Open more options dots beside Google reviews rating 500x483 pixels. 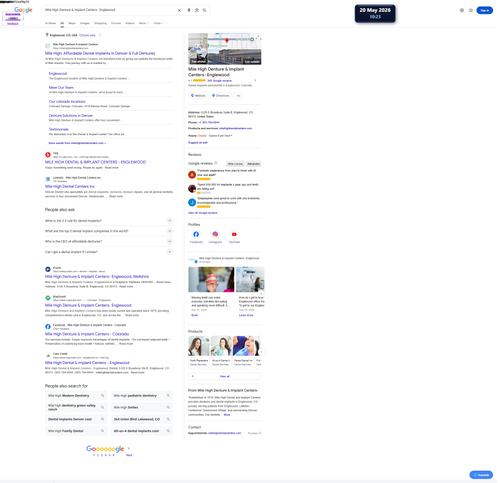(x=255, y=80)
